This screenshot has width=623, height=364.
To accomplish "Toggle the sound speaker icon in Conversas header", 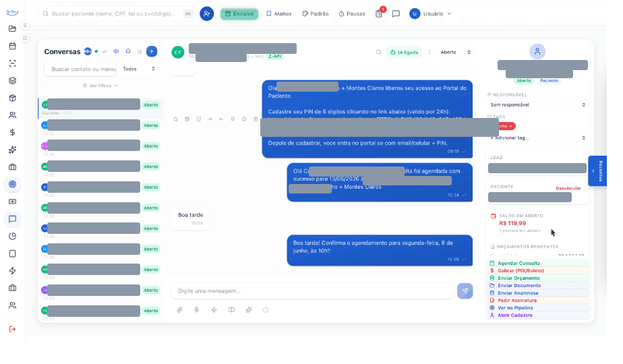I will (x=117, y=51).
